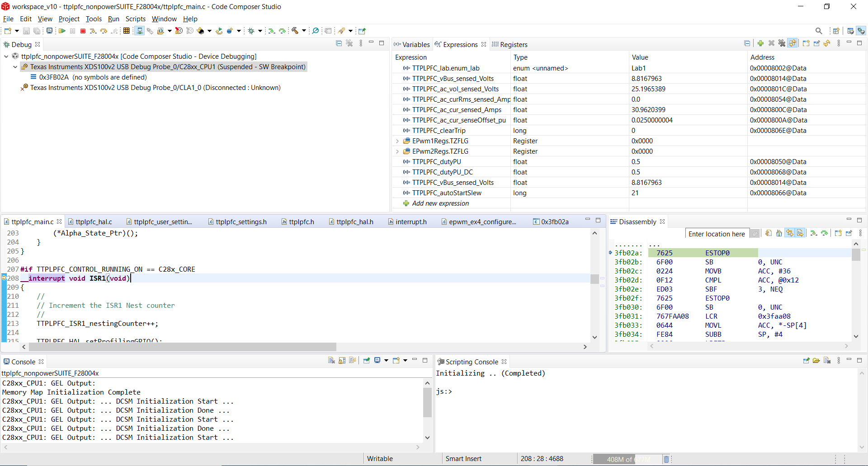Toggle Show Source in Disassembly toolbar

tap(800, 233)
